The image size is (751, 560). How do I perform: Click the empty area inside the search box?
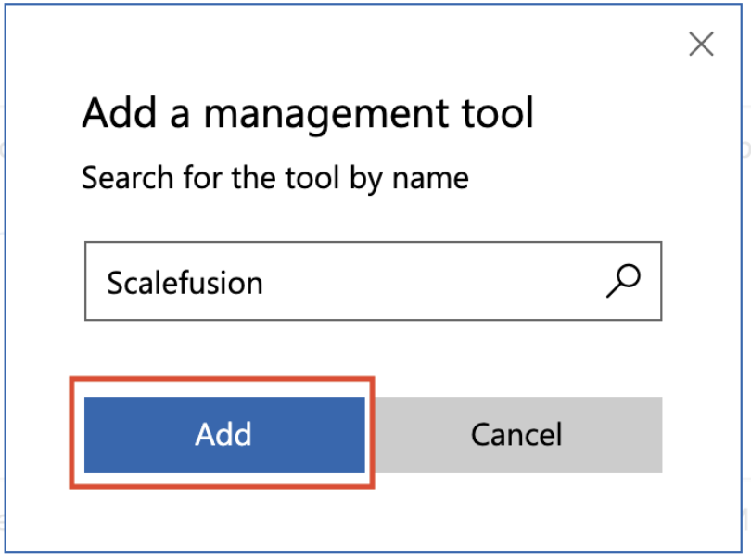click(431, 281)
